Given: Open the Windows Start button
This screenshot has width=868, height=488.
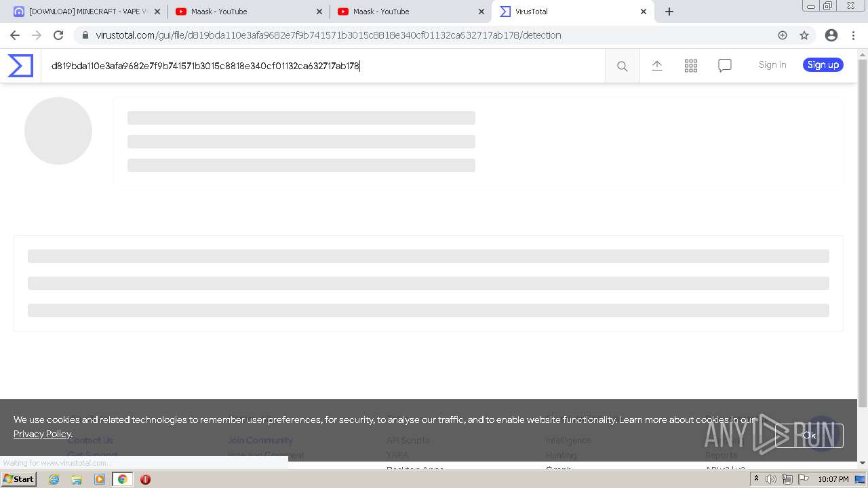Looking at the screenshot, I should tap(19, 479).
